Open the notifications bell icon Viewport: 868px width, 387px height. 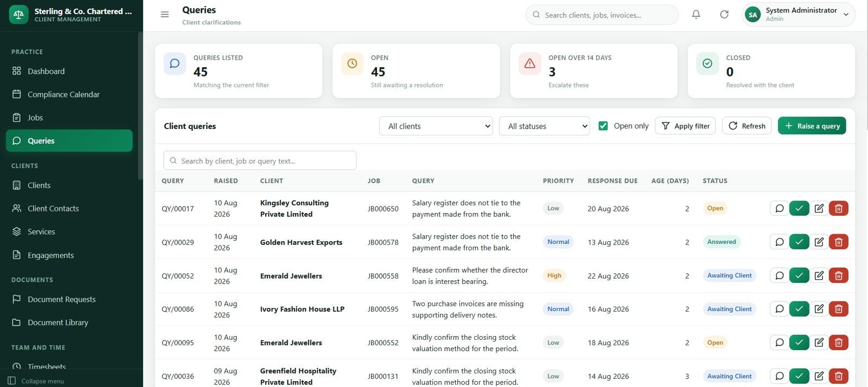pos(696,15)
